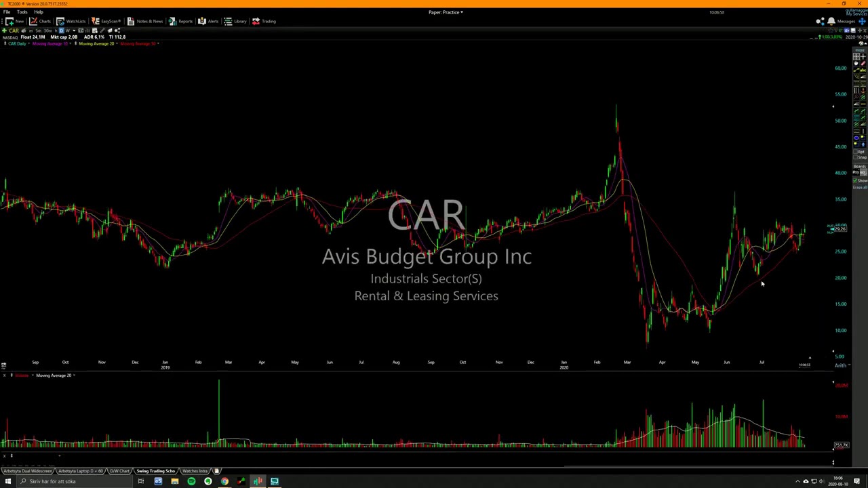Open Notes & News
868x488 pixels.
coord(144,21)
